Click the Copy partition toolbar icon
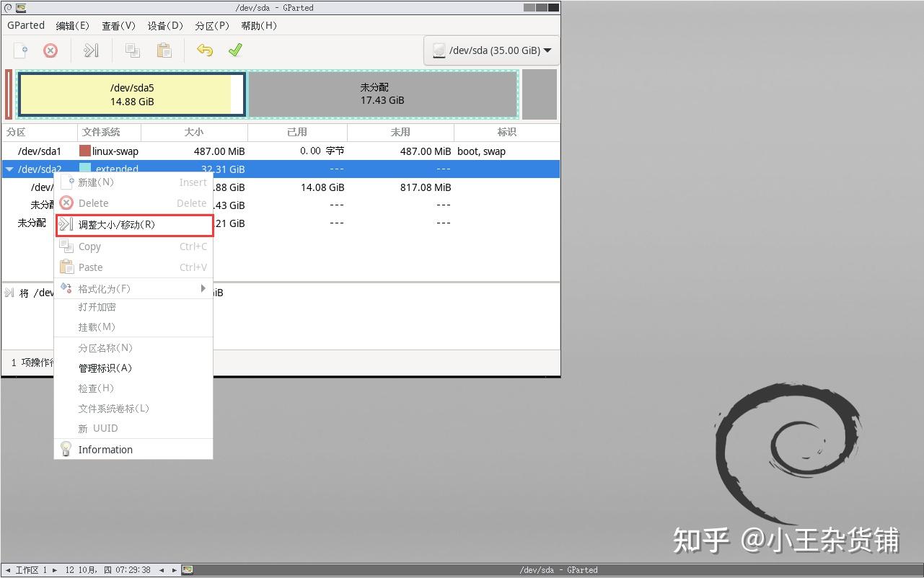924x578 pixels. point(131,50)
